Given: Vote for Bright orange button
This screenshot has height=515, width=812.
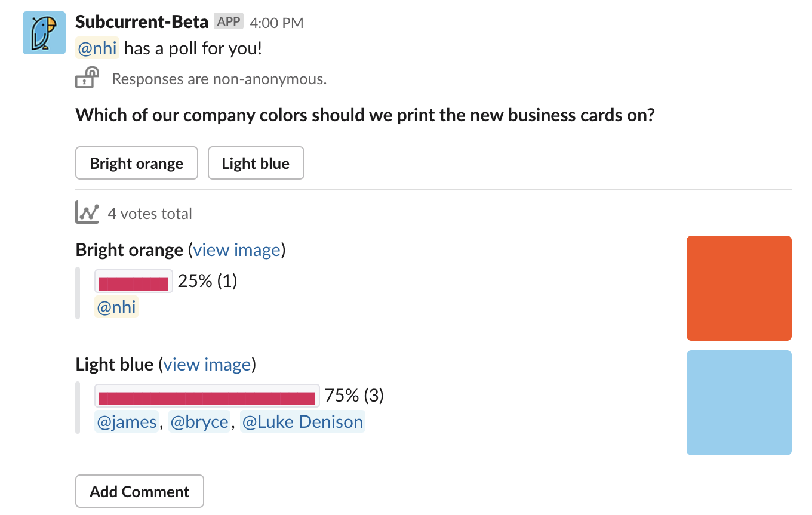Looking at the screenshot, I should (136, 164).
